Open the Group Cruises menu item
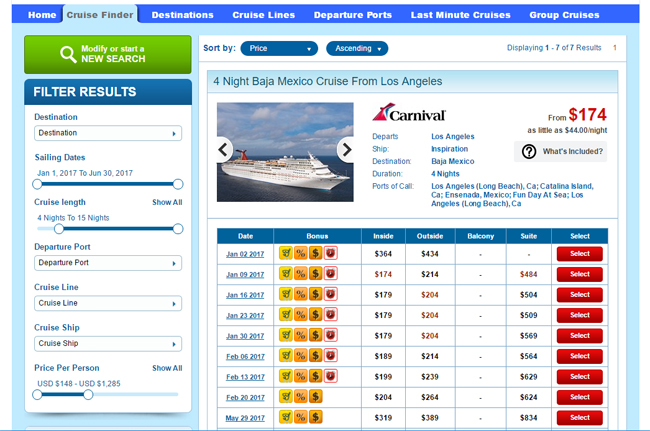 pos(564,15)
